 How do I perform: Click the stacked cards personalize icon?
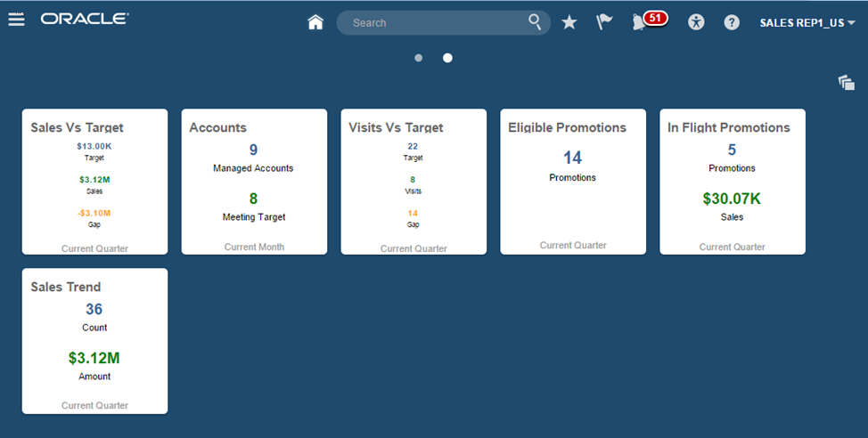tap(847, 83)
